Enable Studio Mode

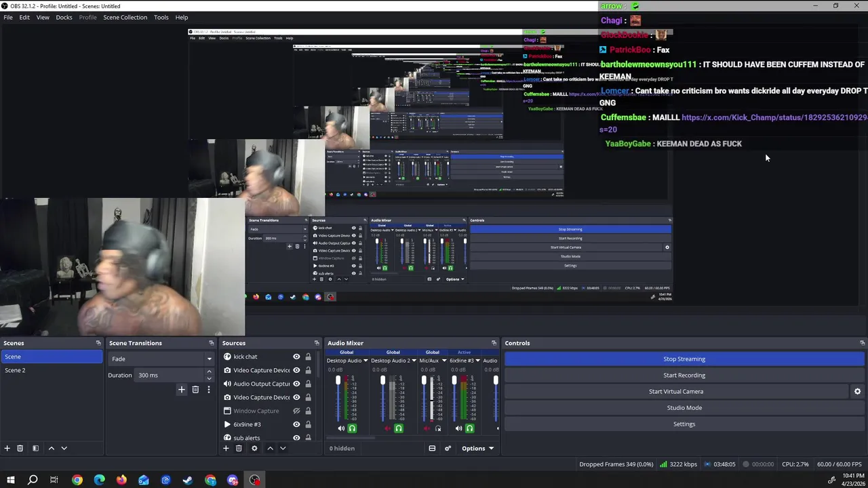684,408
